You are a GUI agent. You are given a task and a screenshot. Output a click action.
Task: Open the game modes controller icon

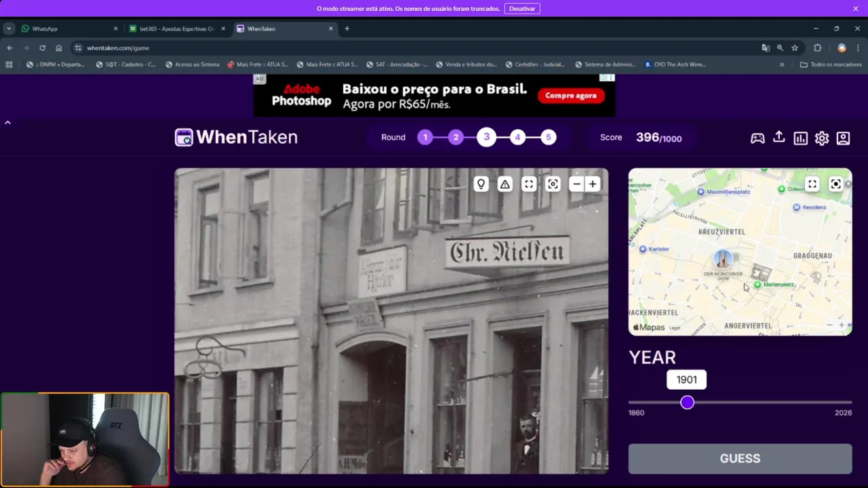click(757, 138)
